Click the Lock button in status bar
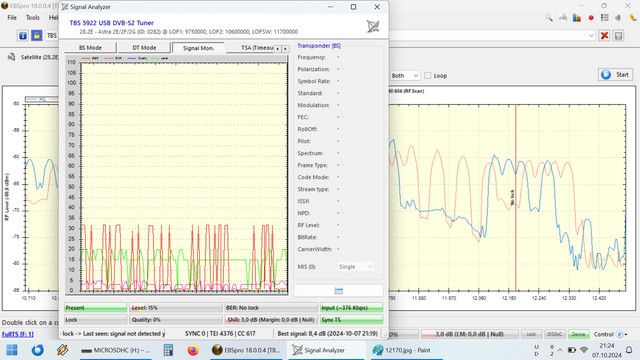 (531, 334)
